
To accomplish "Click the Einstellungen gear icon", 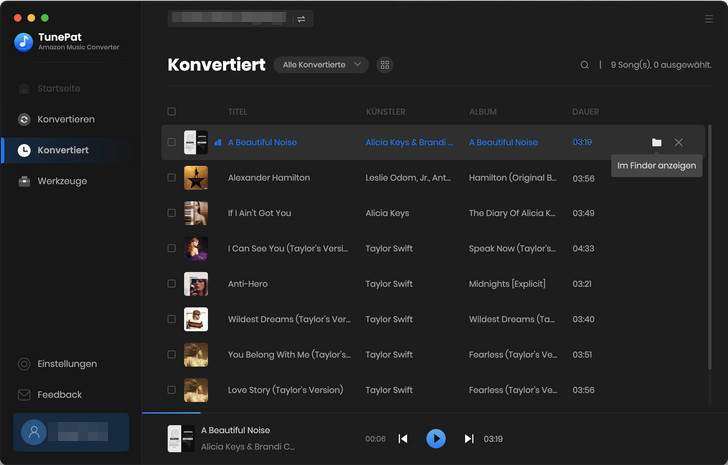I will tap(24, 364).
